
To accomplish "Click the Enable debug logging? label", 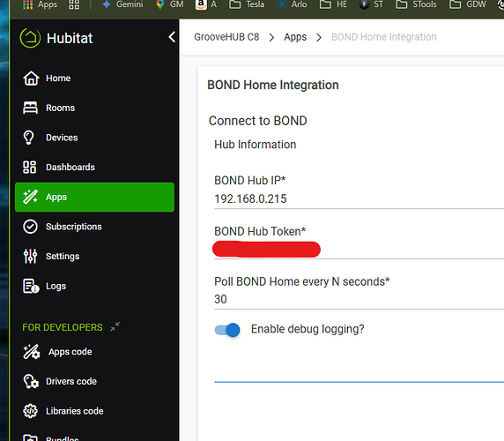I will point(308,329).
